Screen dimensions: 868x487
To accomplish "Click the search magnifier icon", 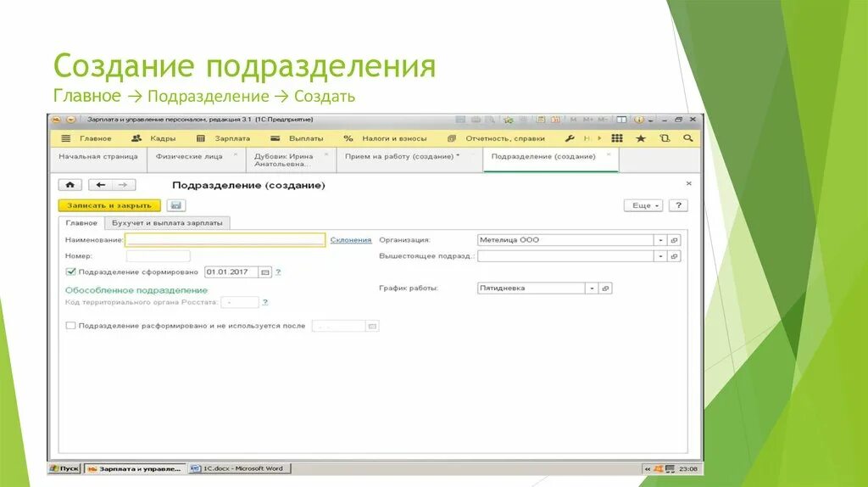I will pyautogui.click(x=688, y=138).
